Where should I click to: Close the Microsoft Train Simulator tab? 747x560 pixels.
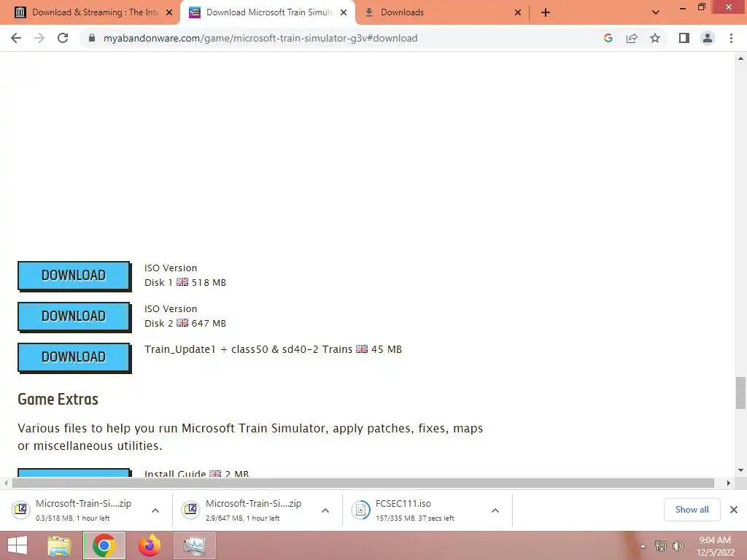point(344,12)
